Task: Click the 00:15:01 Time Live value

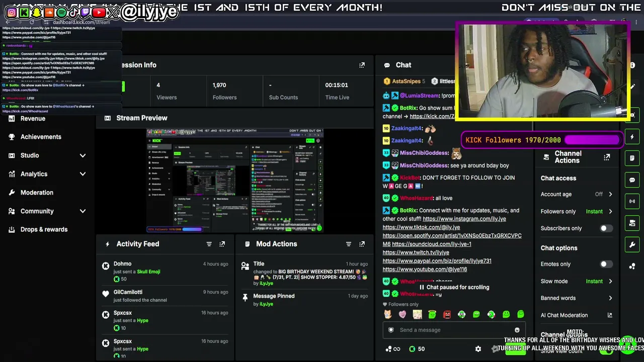Action: pyautogui.click(x=337, y=85)
